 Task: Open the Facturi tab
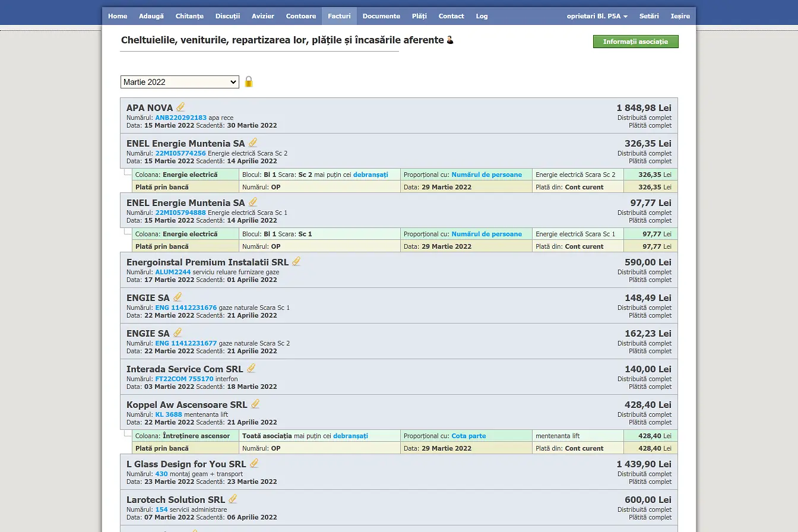tap(339, 16)
